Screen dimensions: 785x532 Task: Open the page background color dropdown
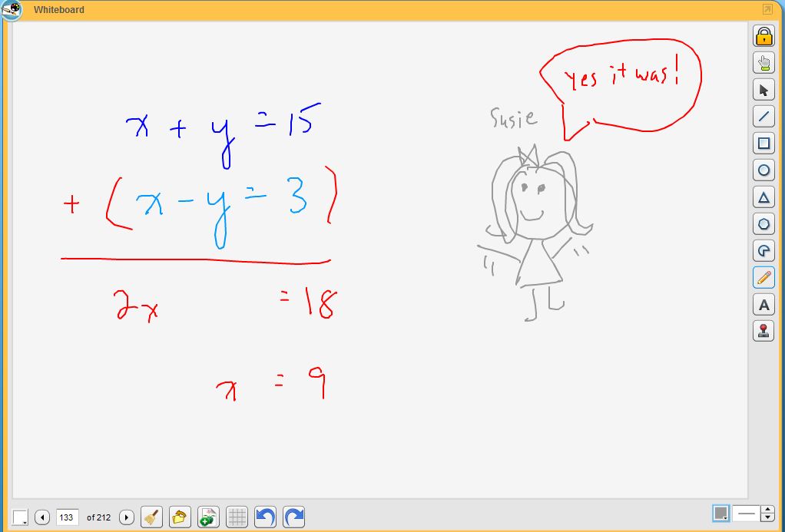pos(18,516)
